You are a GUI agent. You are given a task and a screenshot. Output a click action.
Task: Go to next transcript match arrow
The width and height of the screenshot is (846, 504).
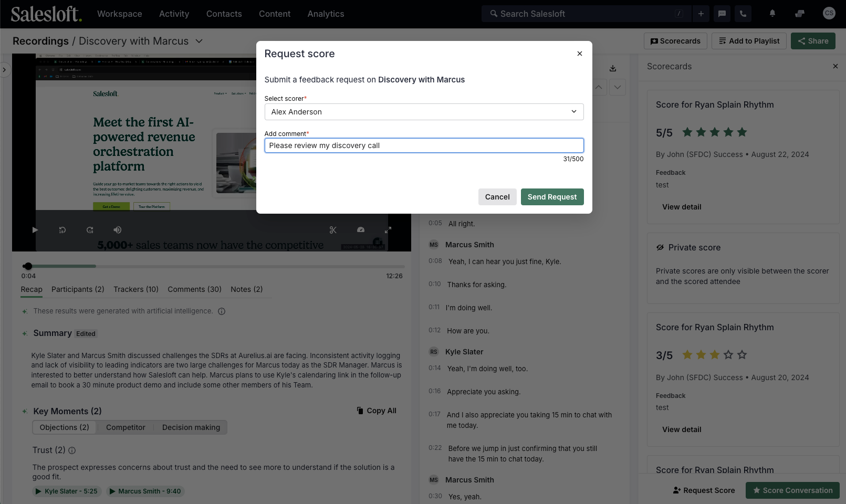coord(618,87)
